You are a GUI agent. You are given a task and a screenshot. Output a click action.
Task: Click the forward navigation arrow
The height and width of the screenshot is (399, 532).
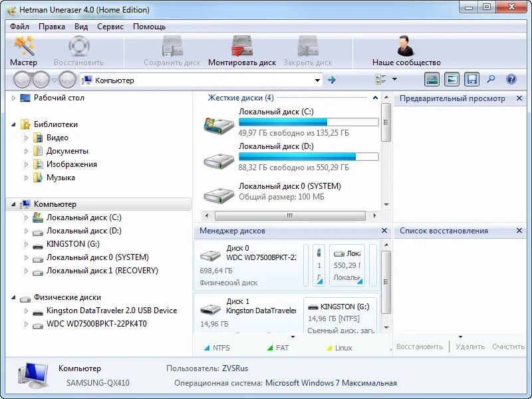pyautogui.click(x=41, y=80)
